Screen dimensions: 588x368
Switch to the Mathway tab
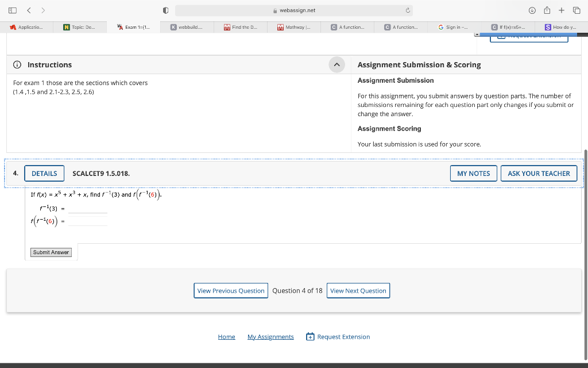[293, 26]
